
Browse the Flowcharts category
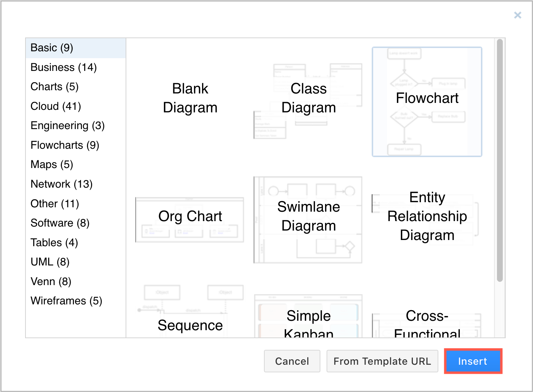(x=65, y=145)
